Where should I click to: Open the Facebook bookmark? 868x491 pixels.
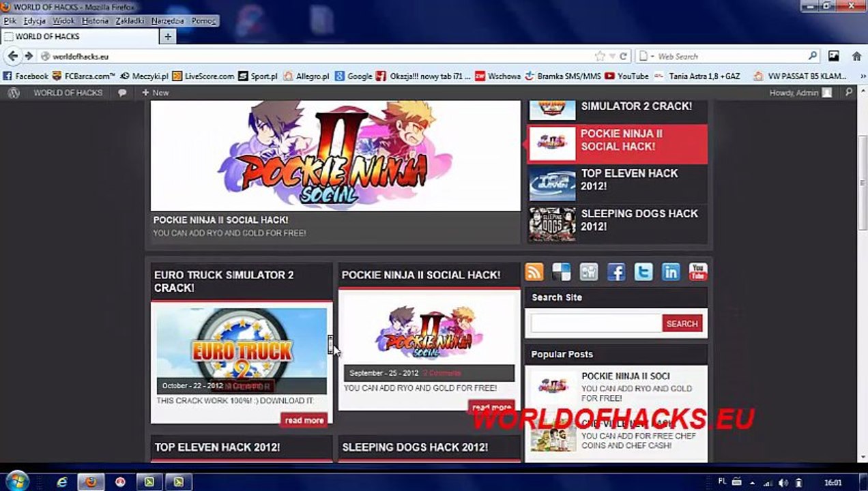click(26, 76)
